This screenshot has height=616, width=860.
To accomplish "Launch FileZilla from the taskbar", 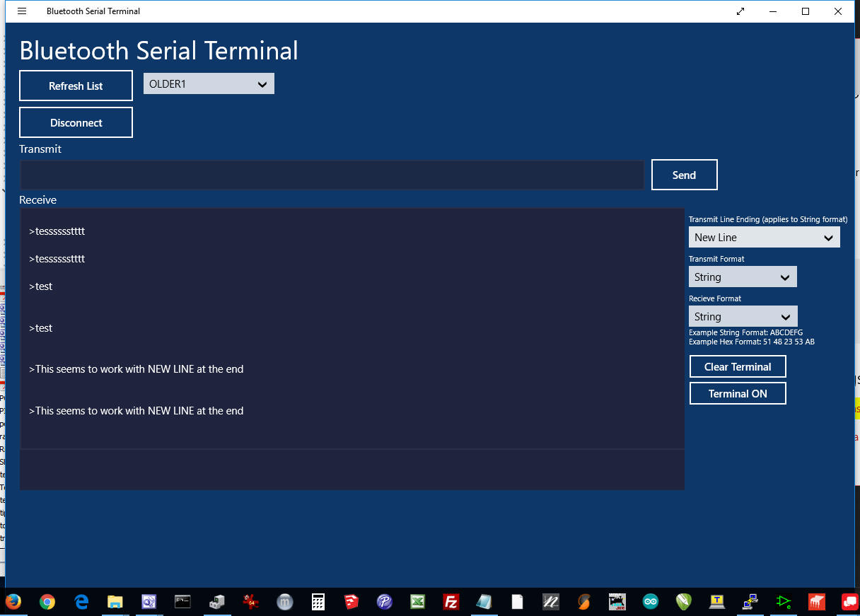I will tap(451, 601).
